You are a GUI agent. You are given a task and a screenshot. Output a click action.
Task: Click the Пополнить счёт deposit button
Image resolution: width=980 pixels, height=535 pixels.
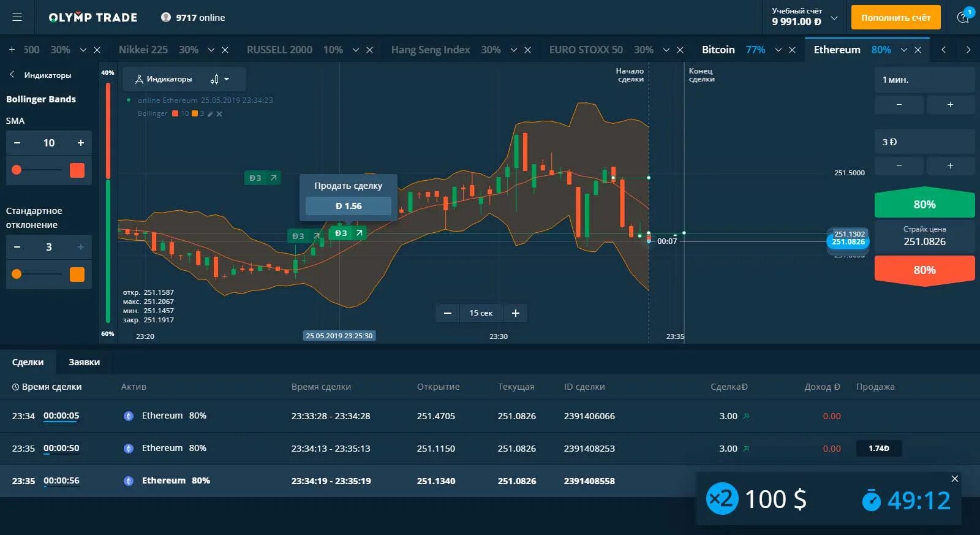(x=895, y=17)
